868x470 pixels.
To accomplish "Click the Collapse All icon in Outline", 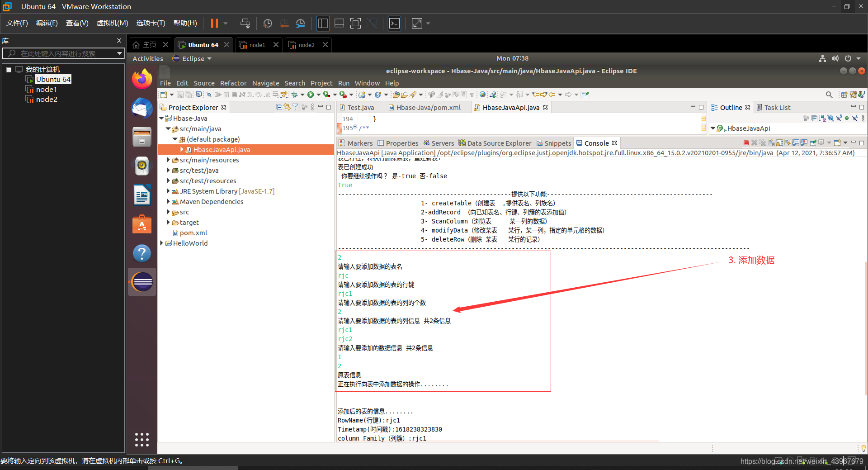I will click(814, 118).
